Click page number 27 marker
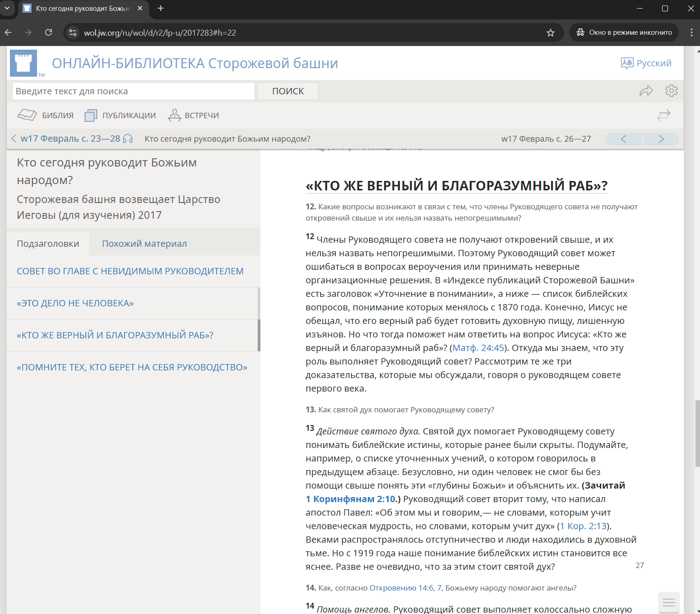Viewport: 700px width, 614px height. click(x=640, y=565)
